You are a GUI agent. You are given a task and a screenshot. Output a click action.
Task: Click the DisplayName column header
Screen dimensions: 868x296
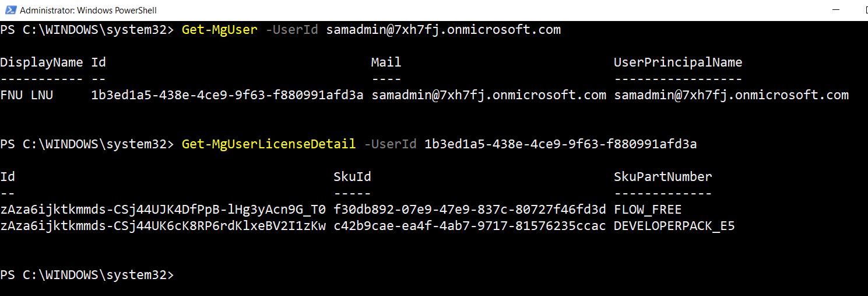[x=41, y=62]
